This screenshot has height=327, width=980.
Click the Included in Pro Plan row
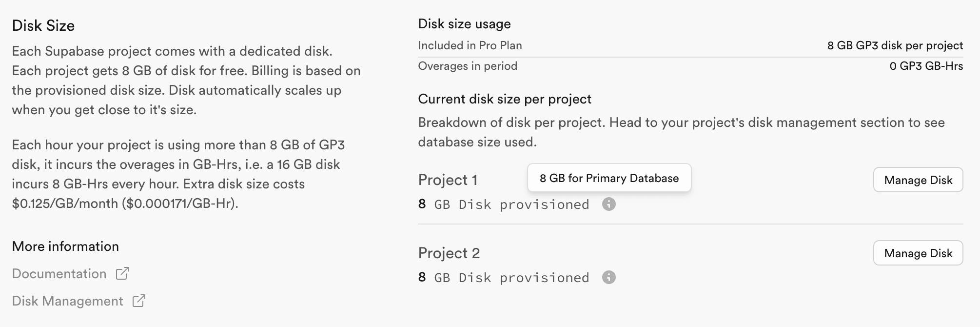click(x=470, y=45)
